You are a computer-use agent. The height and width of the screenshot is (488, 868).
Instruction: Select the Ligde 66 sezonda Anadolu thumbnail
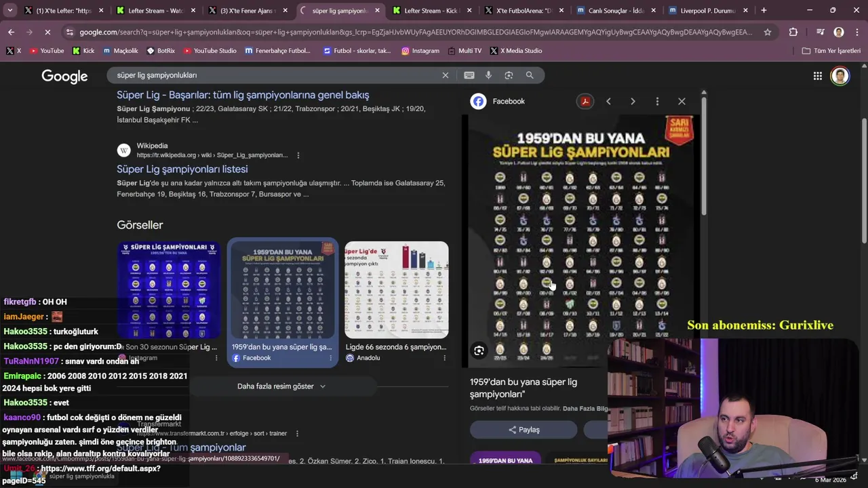pos(397,289)
